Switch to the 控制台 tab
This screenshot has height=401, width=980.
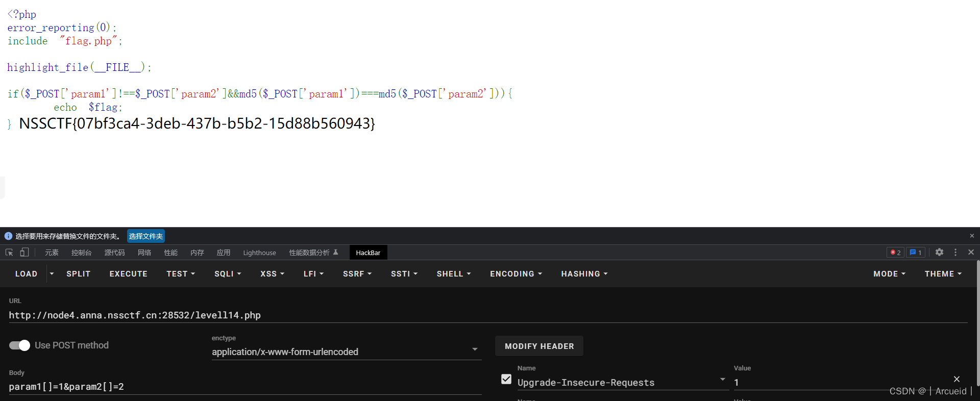point(81,253)
